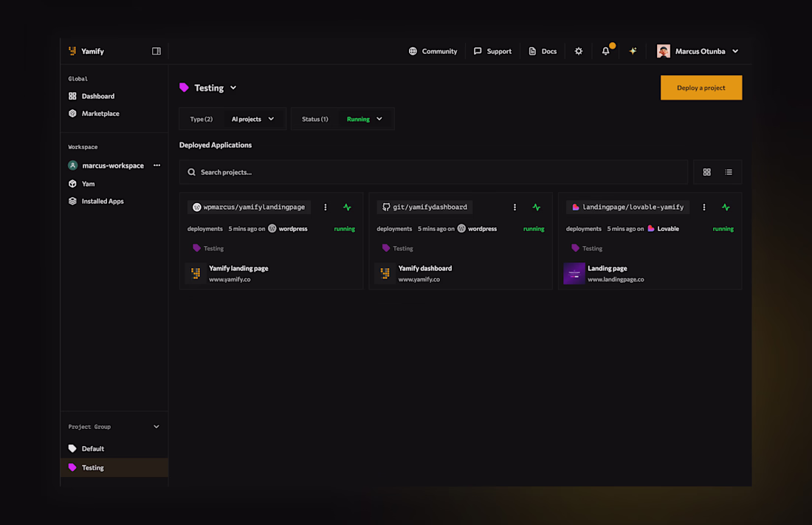Click the Type (2) filter label
The width and height of the screenshot is (812, 525).
[201, 119]
